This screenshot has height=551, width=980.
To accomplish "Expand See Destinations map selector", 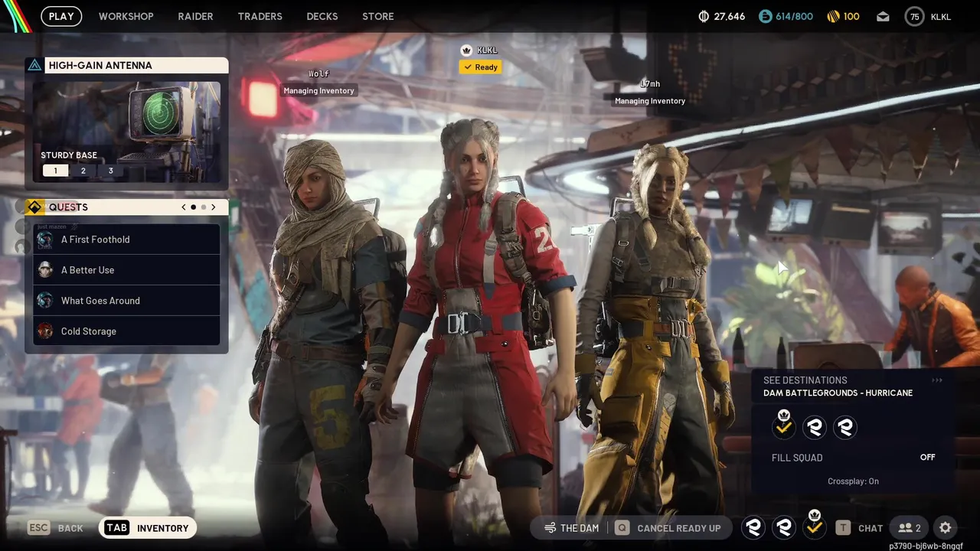I will (853, 386).
